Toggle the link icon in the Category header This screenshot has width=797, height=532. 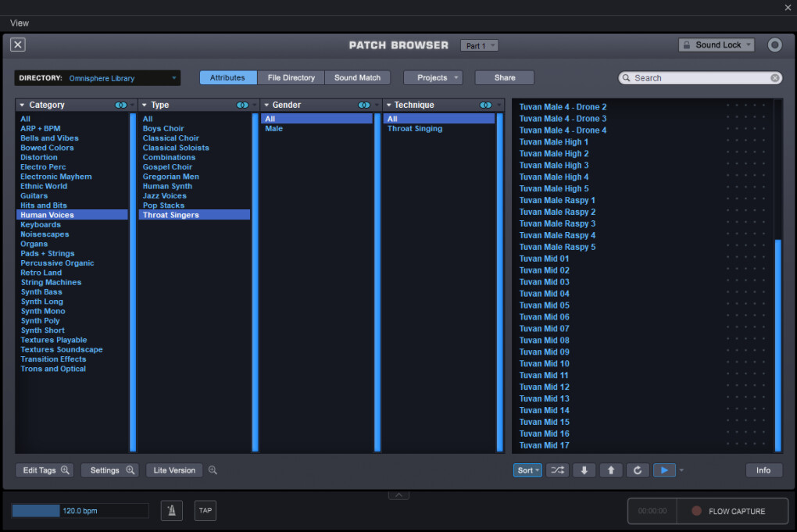(121, 105)
